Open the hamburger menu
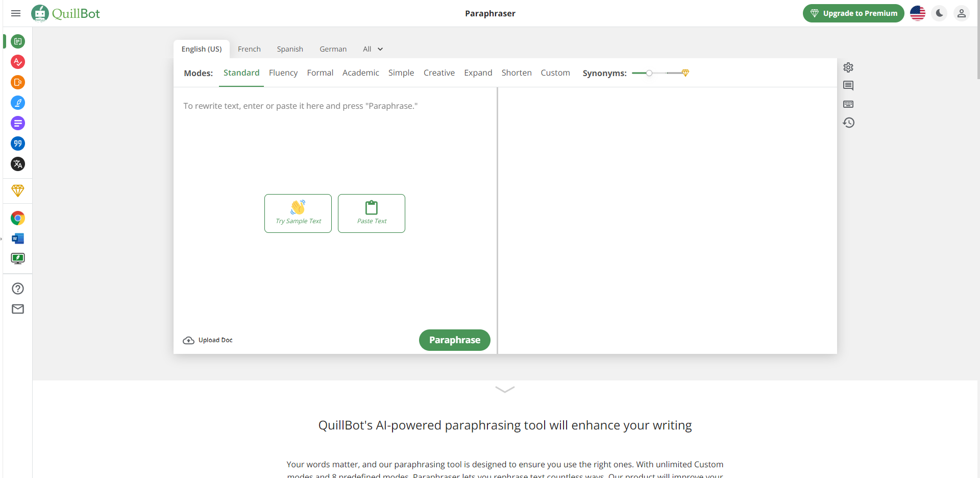 click(x=16, y=13)
